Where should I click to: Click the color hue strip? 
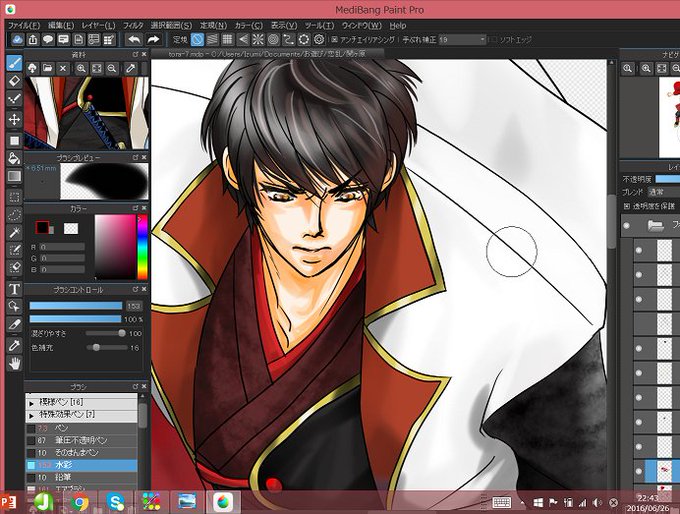click(142, 247)
